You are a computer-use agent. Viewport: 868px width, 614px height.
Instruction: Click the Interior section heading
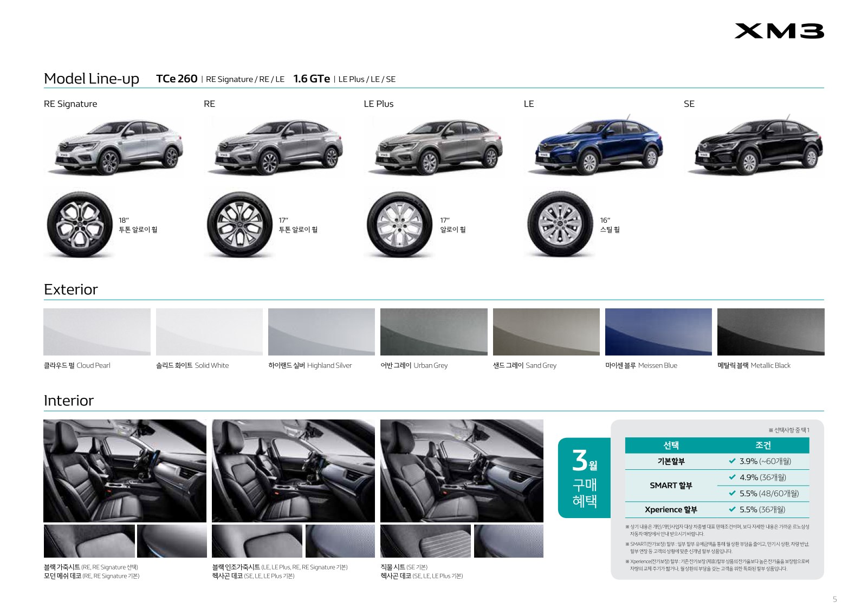point(69,400)
